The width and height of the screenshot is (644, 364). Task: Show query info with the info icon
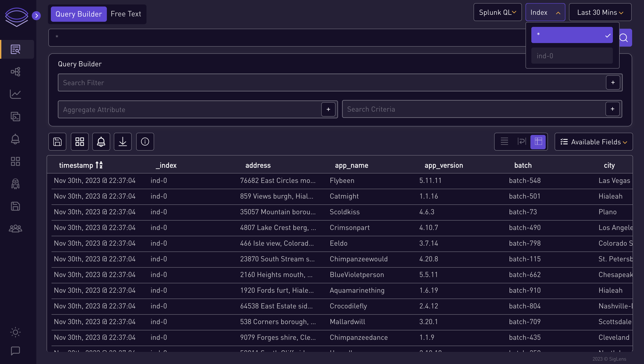(145, 142)
